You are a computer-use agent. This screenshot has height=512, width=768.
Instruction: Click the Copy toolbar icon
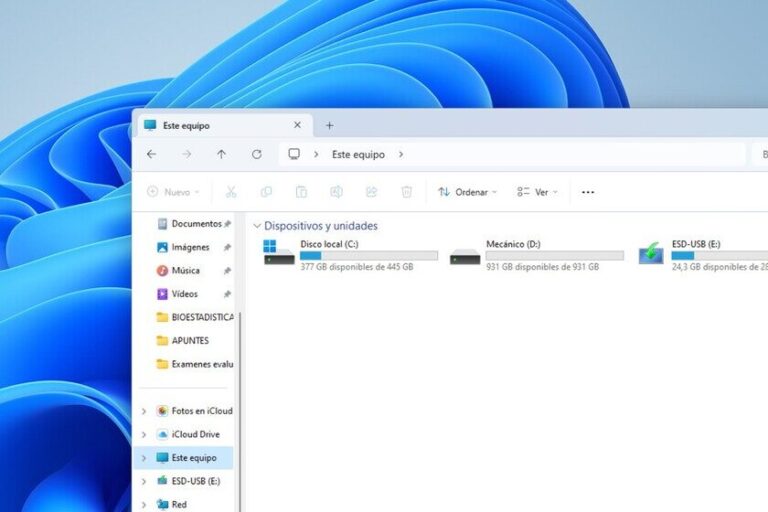tap(266, 192)
